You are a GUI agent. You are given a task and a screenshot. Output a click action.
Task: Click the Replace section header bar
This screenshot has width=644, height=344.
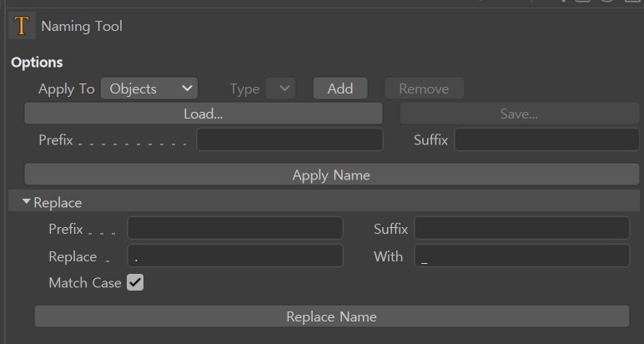tap(324, 201)
